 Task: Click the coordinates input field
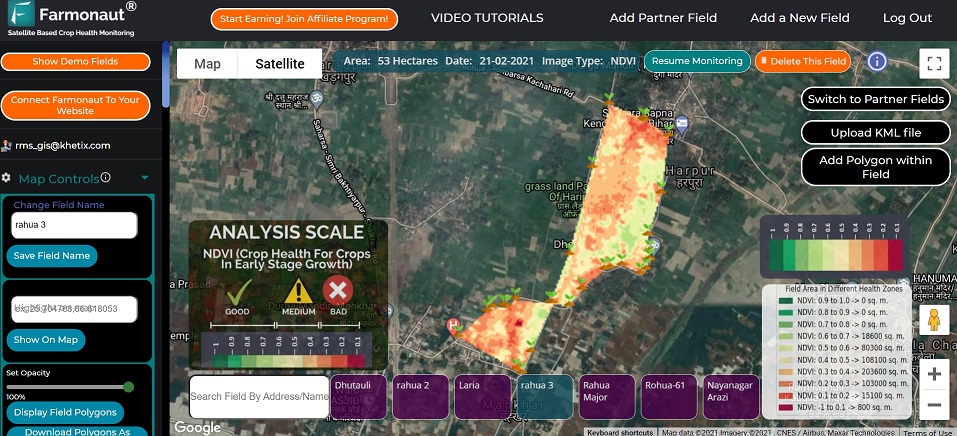[74, 309]
